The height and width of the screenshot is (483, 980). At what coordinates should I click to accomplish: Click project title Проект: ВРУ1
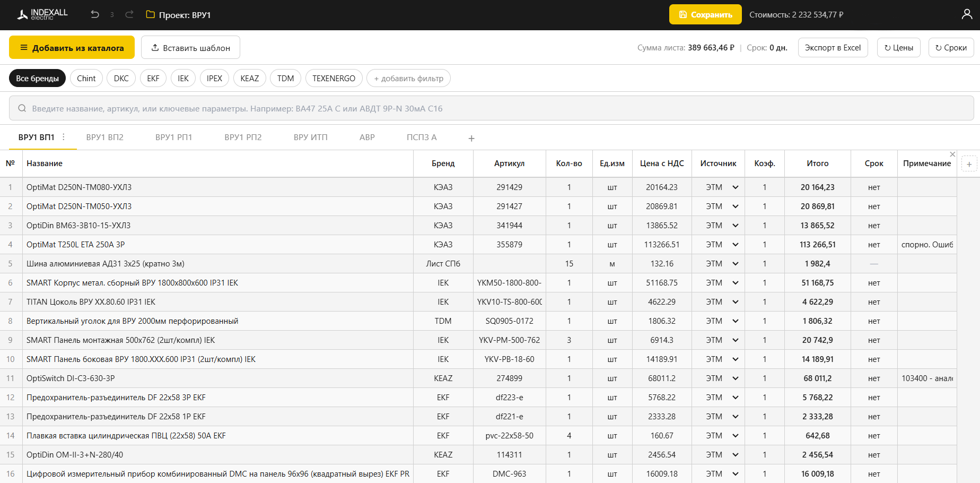[x=185, y=15]
